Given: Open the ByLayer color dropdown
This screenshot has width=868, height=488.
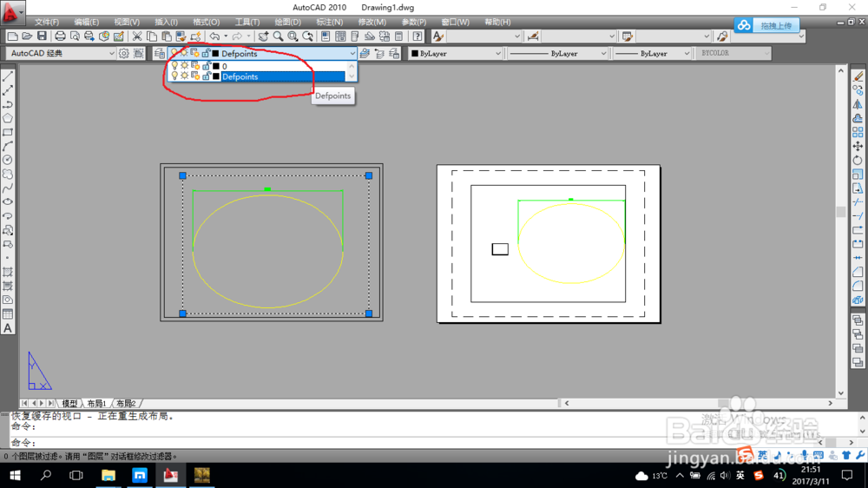Looking at the screenshot, I should [x=497, y=53].
